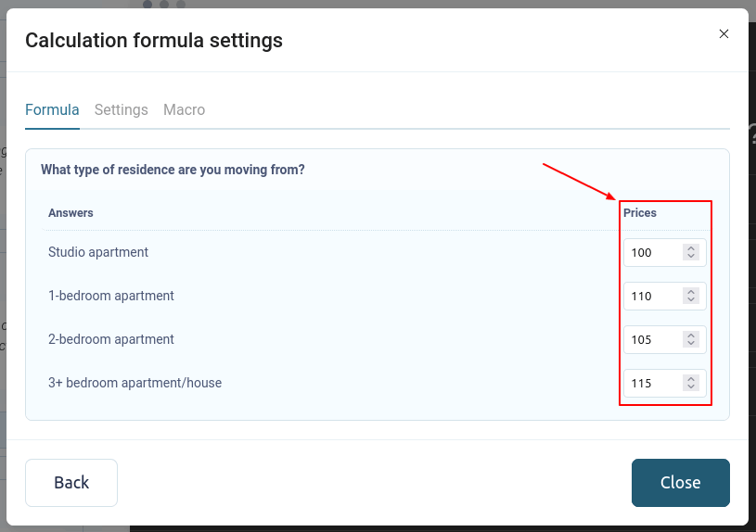Click the Studio apartment answer label
The image size is (756, 532).
pos(98,252)
